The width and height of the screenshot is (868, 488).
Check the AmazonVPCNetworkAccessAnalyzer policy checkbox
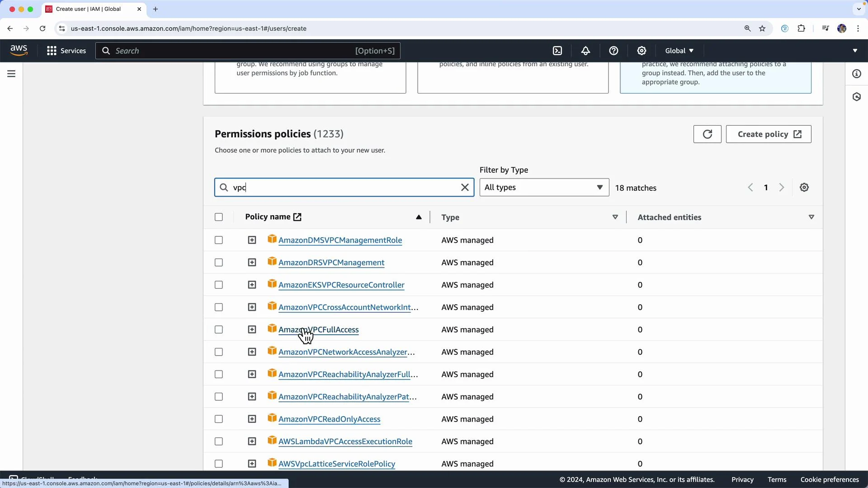tap(219, 352)
